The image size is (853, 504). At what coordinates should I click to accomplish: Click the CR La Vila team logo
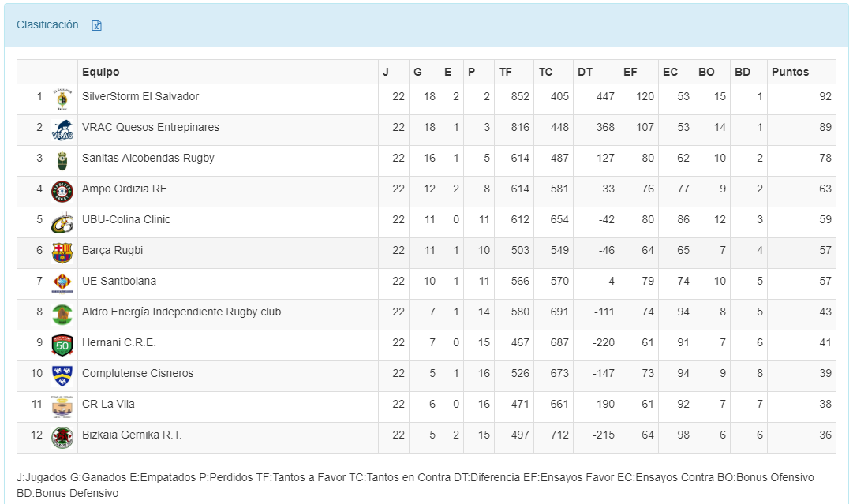pos(62,407)
